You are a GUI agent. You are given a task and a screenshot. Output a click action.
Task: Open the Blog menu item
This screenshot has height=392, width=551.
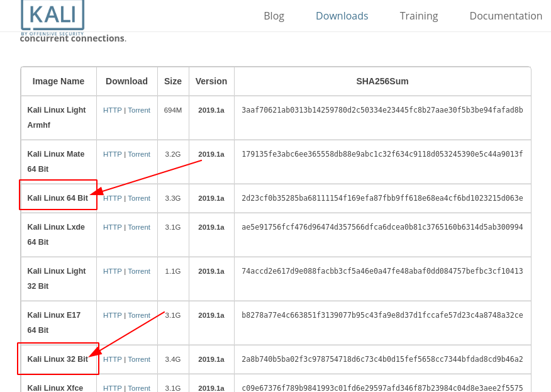click(x=274, y=16)
